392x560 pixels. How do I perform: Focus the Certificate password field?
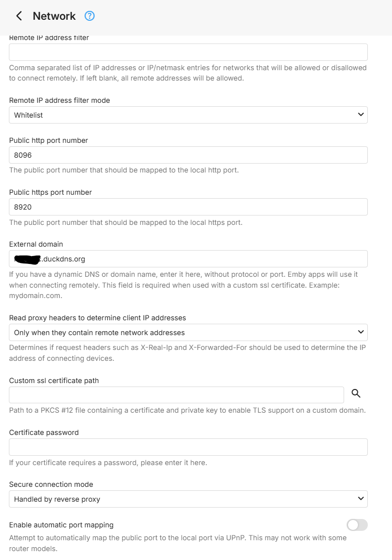point(188,447)
